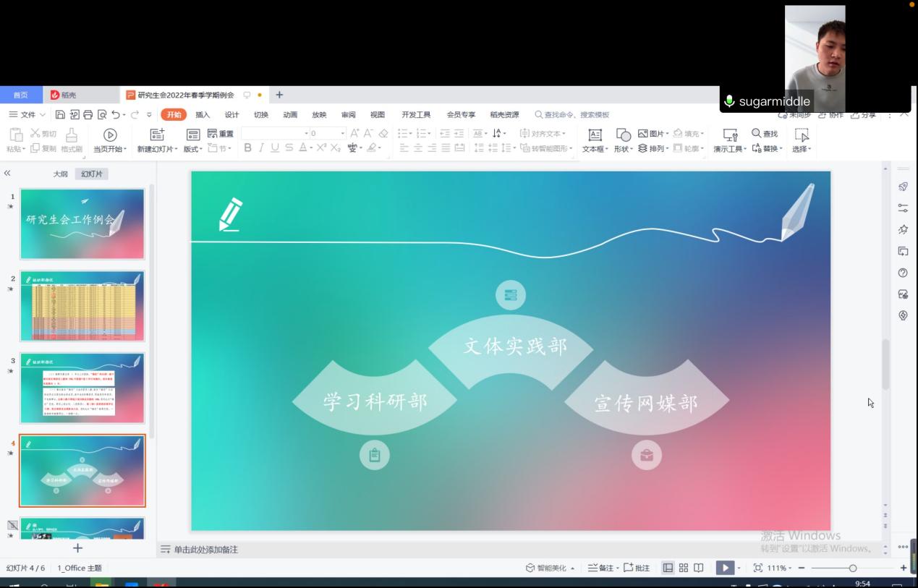Click the save icon in quick access toolbar
This screenshot has height=588, width=918.
point(60,115)
